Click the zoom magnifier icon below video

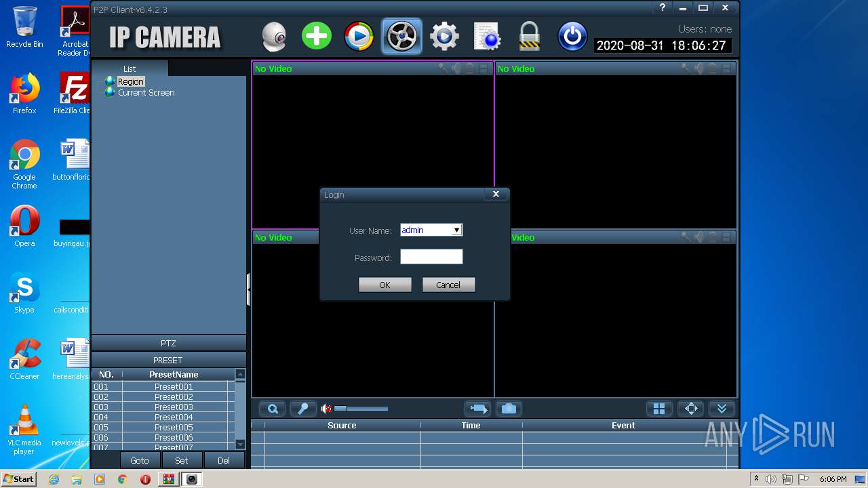[x=273, y=409]
